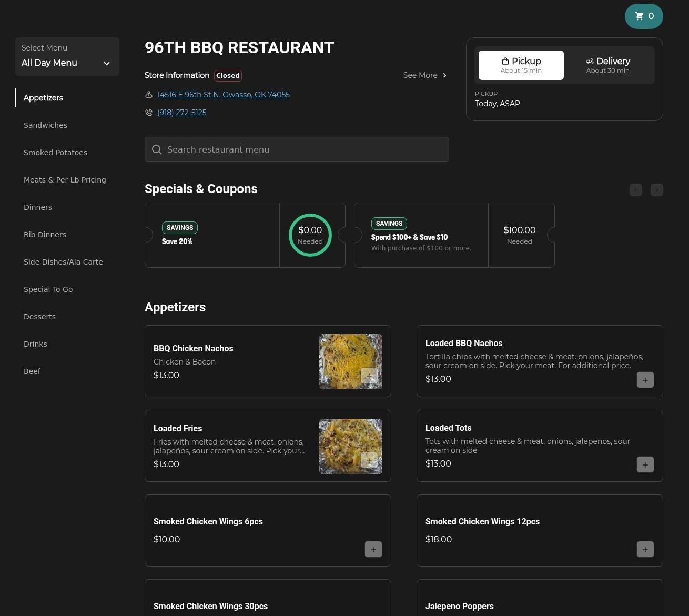This screenshot has width=689, height=616.
Task: Call the restaurant phone number link
Action: [x=181, y=113]
